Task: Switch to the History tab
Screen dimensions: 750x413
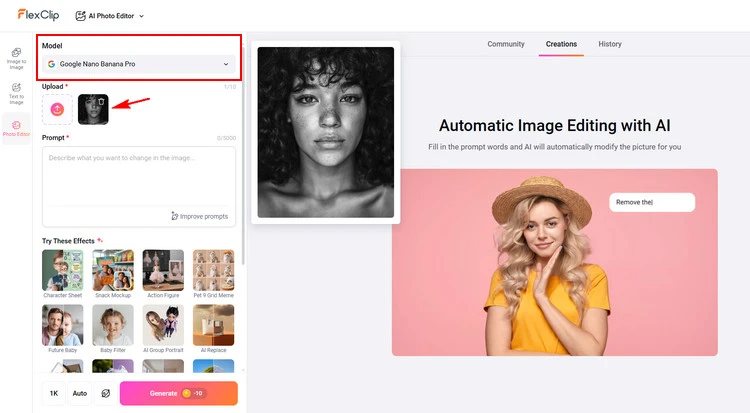Action: click(610, 44)
